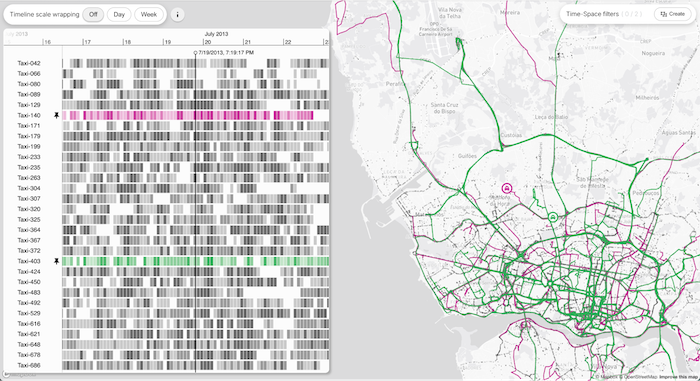Click the magenta taxi marker on map
The image size is (700, 381).
pos(506,188)
